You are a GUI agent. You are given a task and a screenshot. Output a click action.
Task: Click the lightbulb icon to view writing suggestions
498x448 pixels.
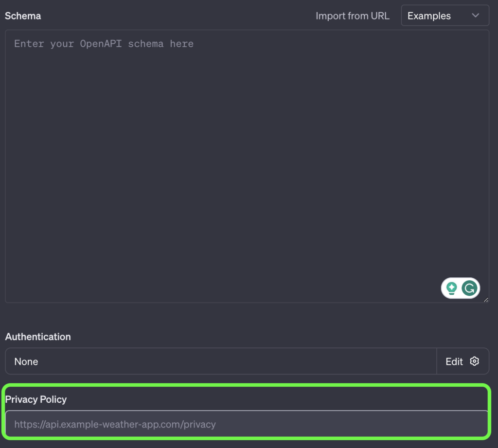click(452, 288)
